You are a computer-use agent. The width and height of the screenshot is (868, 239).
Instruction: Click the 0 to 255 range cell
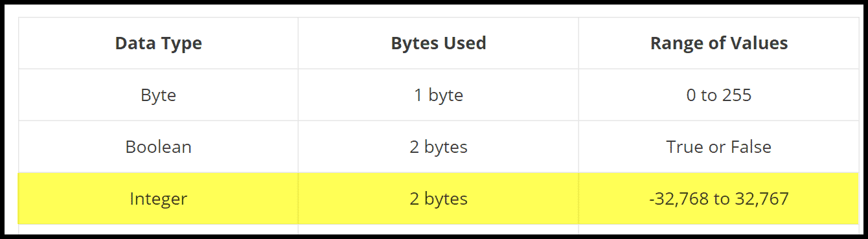tap(719, 95)
